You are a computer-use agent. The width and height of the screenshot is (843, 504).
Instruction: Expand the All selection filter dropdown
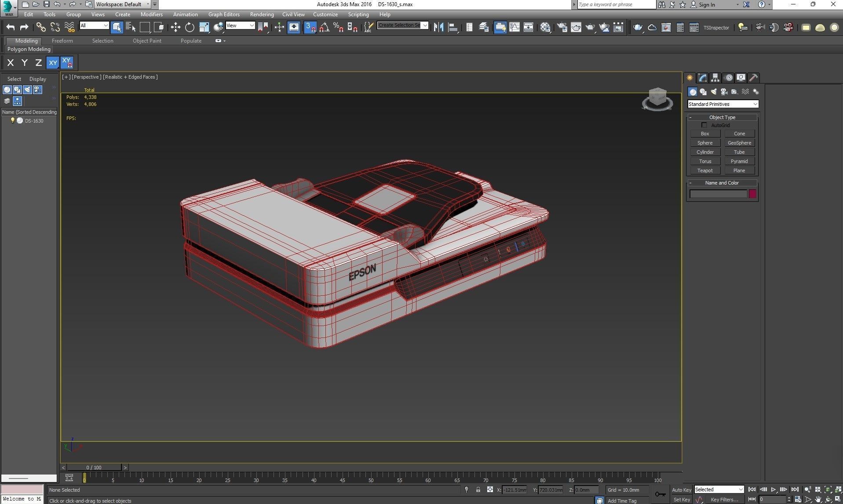94,25
